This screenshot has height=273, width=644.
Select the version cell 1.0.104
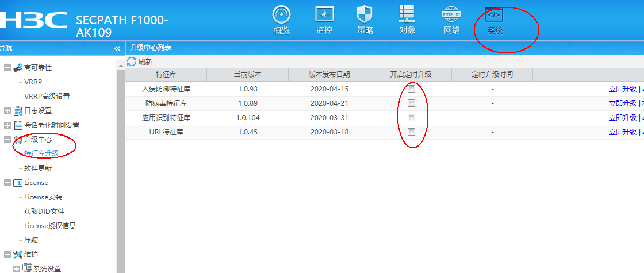[x=248, y=117]
